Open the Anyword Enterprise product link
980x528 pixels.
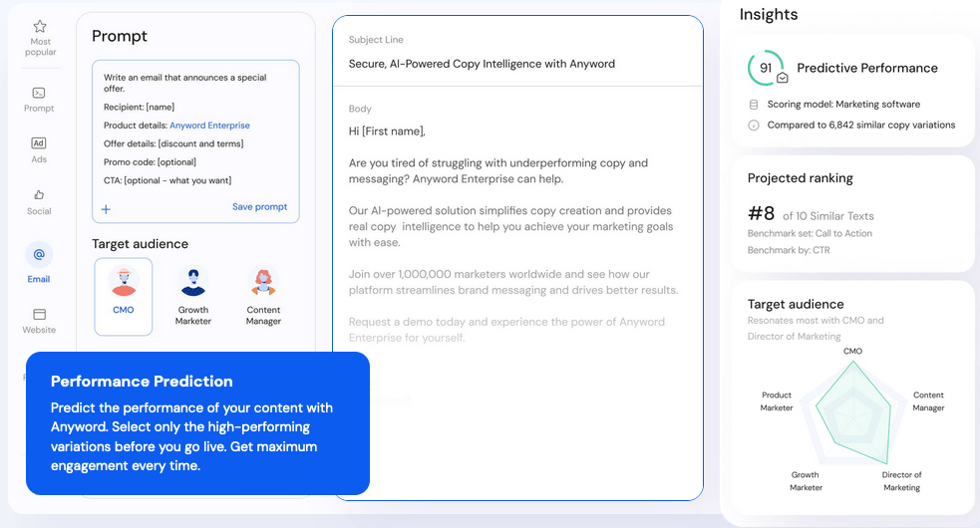pyautogui.click(x=209, y=126)
